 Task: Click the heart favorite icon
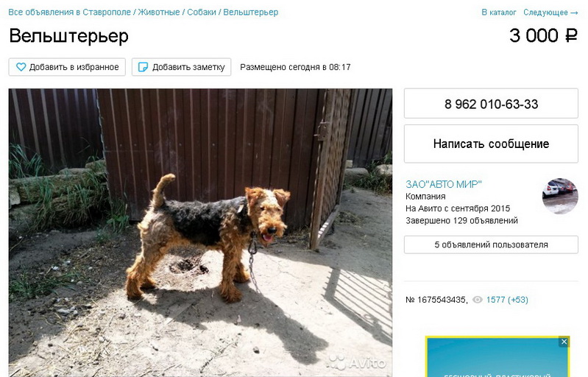click(21, 67)
